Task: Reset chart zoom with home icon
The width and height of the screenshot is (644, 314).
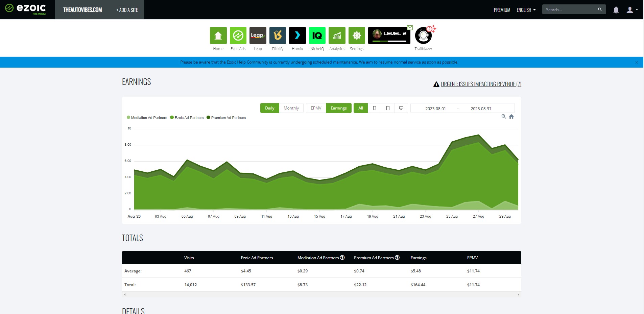Action: click(511, 117)
